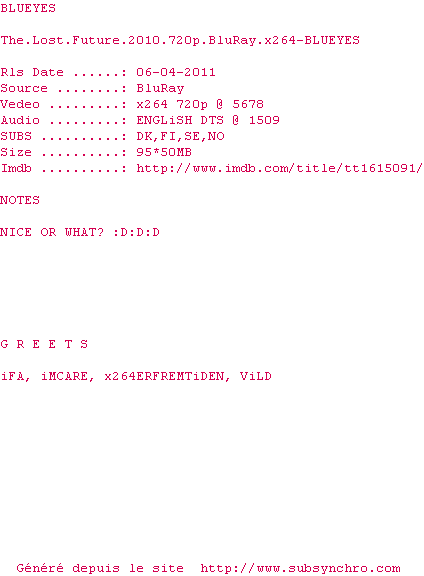The width and height of the screenshot is (424, 576).
Task: Click the NOTES heading
Action: pos(20,200)
